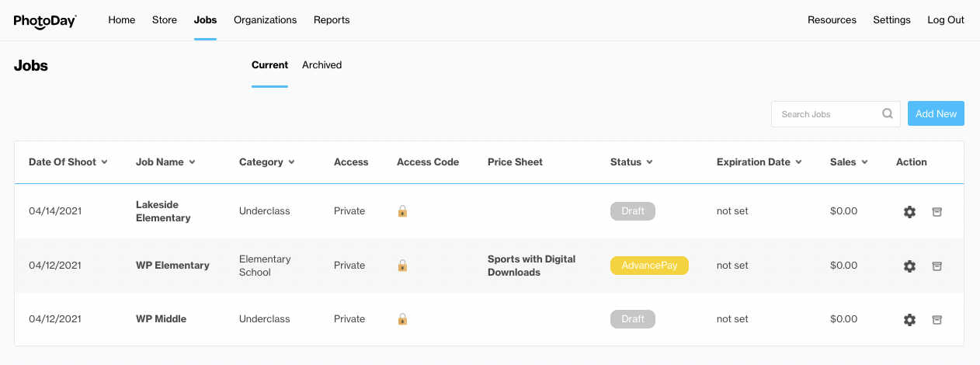Open the WP Middle job link

tap(161, 319)
